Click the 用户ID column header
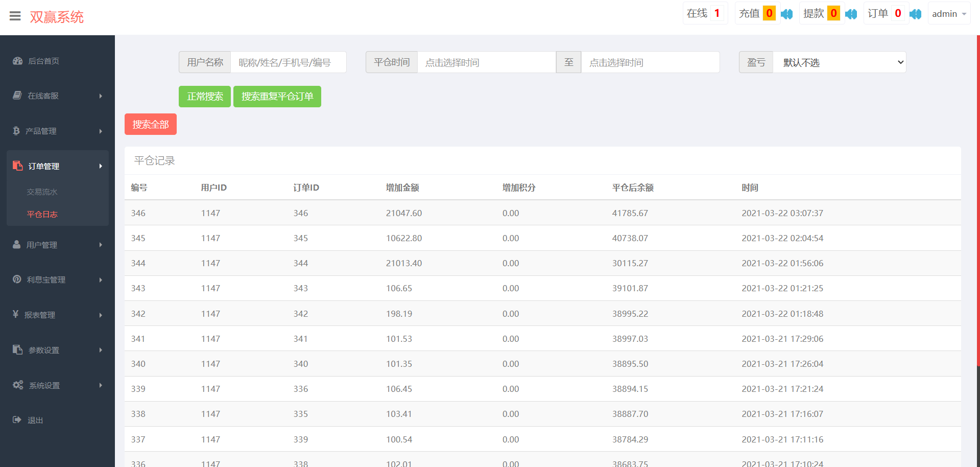The image size is (980, 467). (213, 188)
